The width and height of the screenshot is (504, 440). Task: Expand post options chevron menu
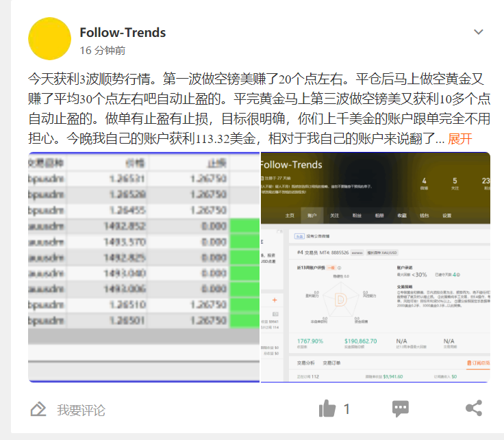click(x=478, y=31)
